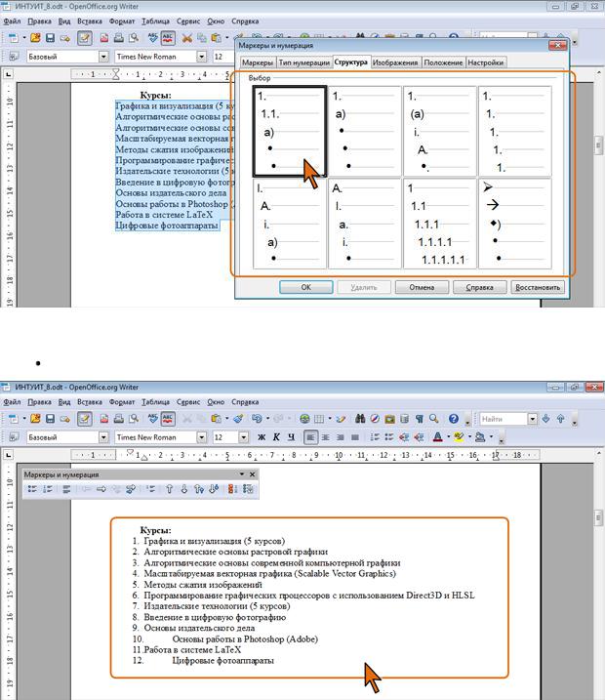
Task: Open the font size dropdown in the bottom window
Action: coord(243,437)
